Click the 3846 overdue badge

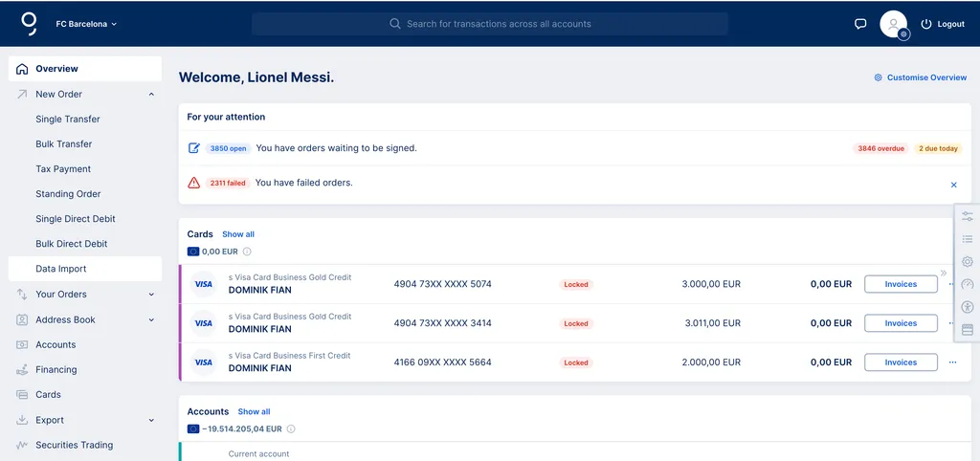[880, 148]
